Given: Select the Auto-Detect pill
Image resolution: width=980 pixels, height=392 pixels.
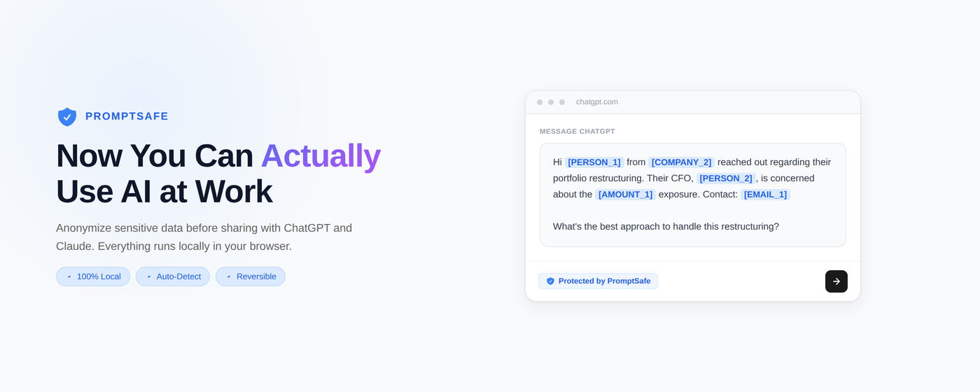Looking at the screenshot, I should (173, 276).
